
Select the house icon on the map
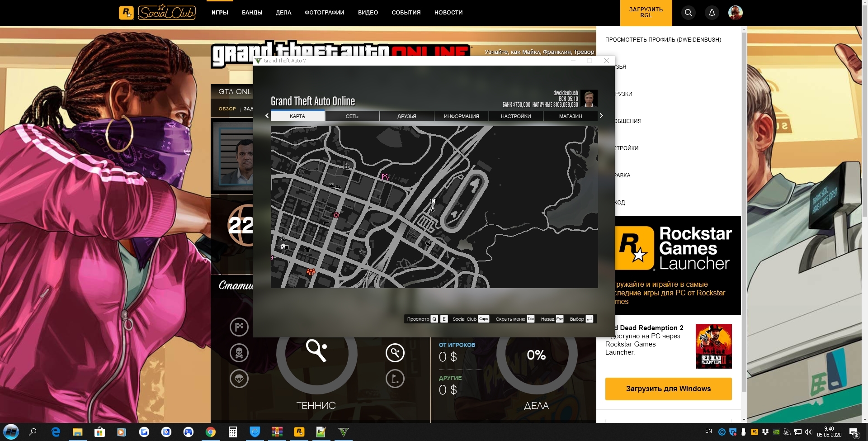[284, 247]
